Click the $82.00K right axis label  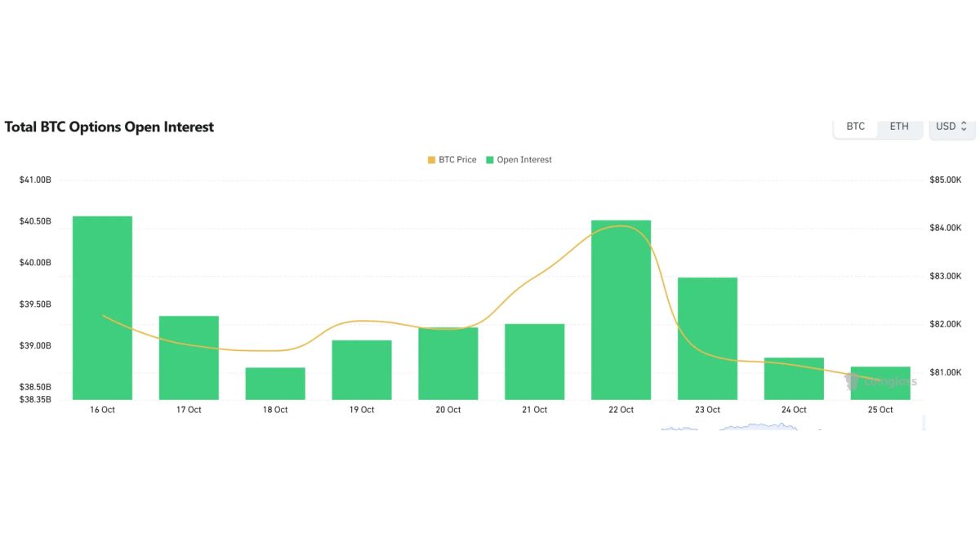946,324
